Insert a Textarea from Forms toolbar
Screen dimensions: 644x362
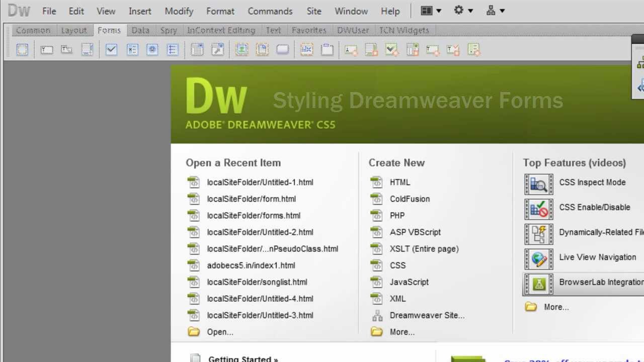87,49
